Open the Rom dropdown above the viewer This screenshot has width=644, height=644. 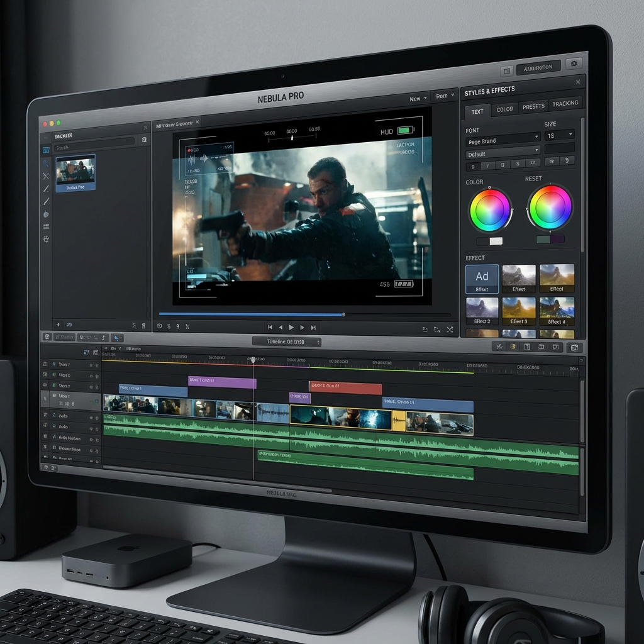[x=445, y=96]
